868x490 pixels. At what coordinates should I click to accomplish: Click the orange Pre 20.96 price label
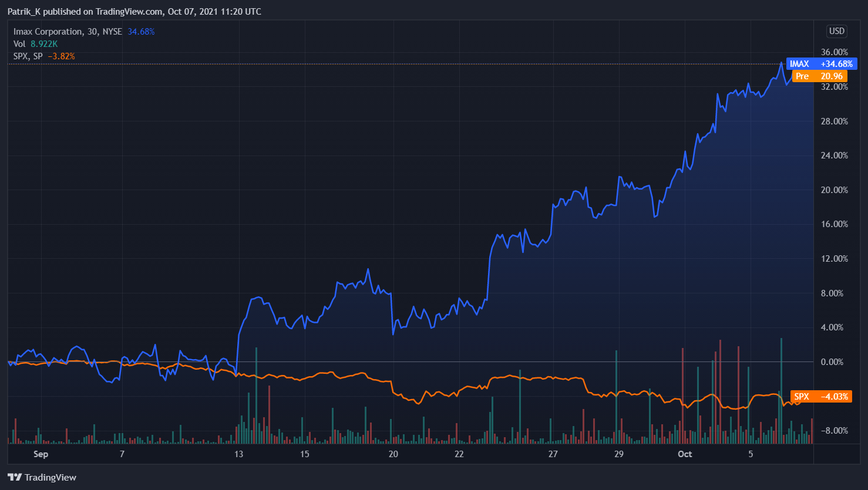(819, 76)
